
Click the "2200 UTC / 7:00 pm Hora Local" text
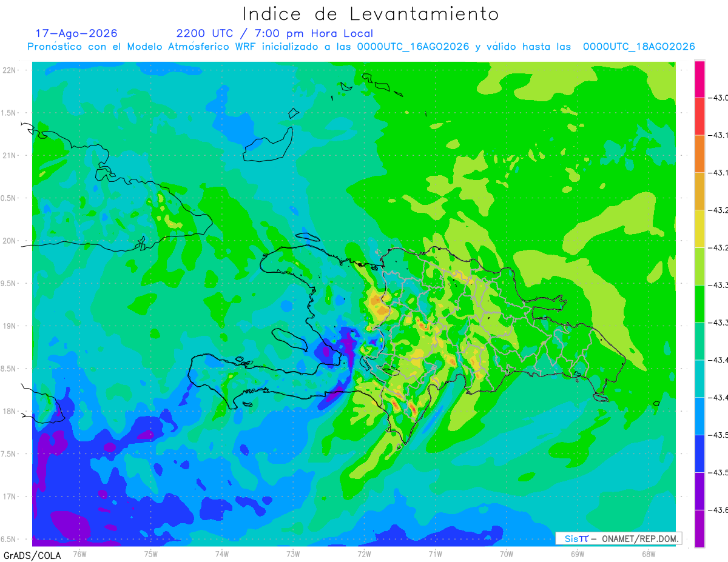pos(275,33)
